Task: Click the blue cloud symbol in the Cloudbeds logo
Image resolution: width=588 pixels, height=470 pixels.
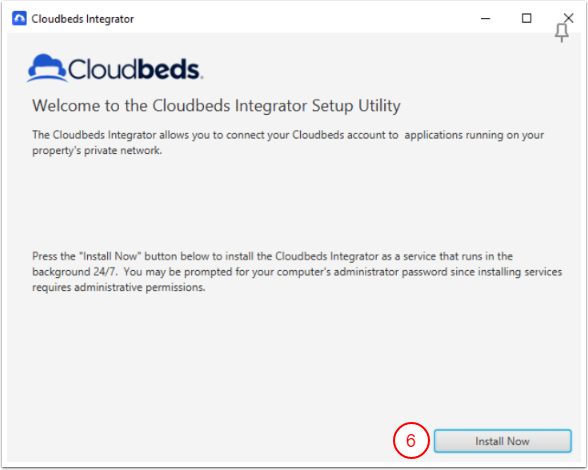Action: pyautogui.click(x=47, y=68)
